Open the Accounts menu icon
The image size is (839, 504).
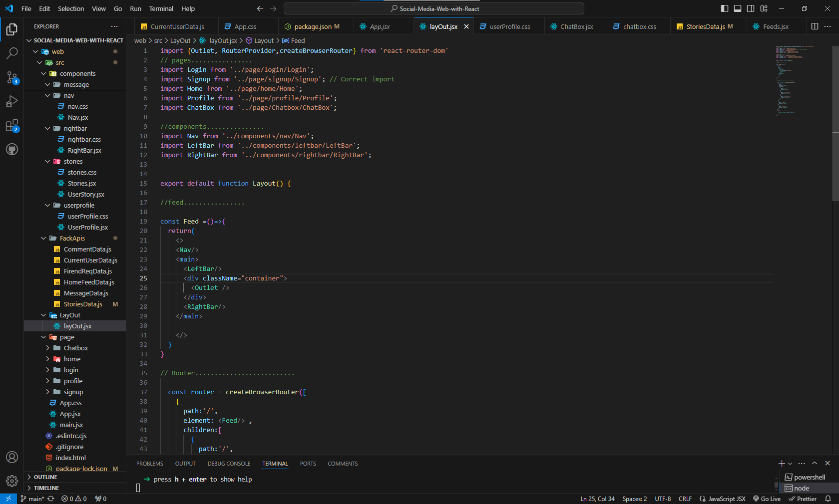click(12, 457)
